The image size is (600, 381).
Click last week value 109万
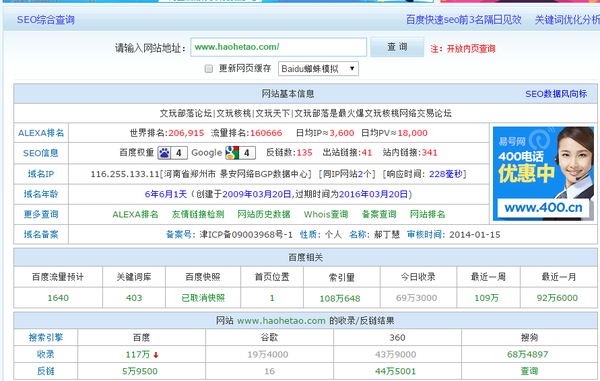[486, 298]
